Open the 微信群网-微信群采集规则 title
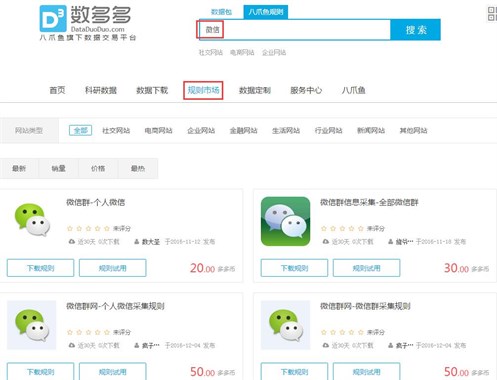This screenshot has width=497, height=380. pos(365,306)
